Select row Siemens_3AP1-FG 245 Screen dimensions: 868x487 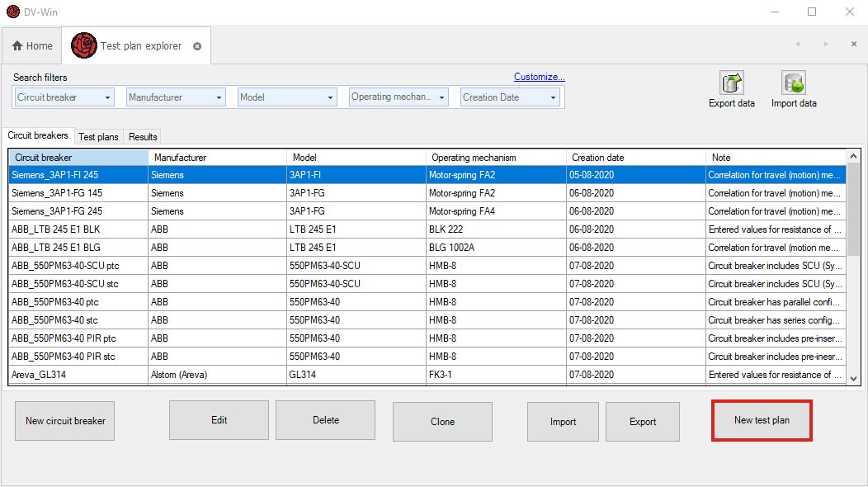(x=427, y=211)
